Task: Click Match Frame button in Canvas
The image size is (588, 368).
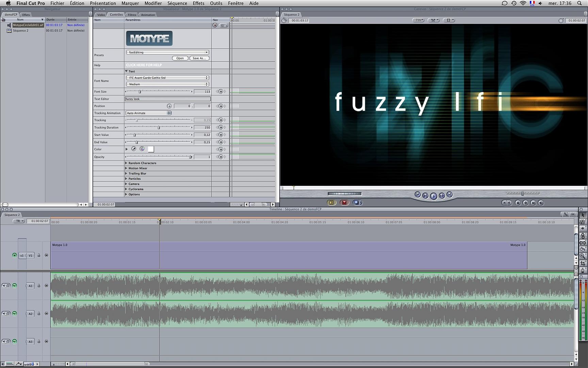Action: point(541,203)
